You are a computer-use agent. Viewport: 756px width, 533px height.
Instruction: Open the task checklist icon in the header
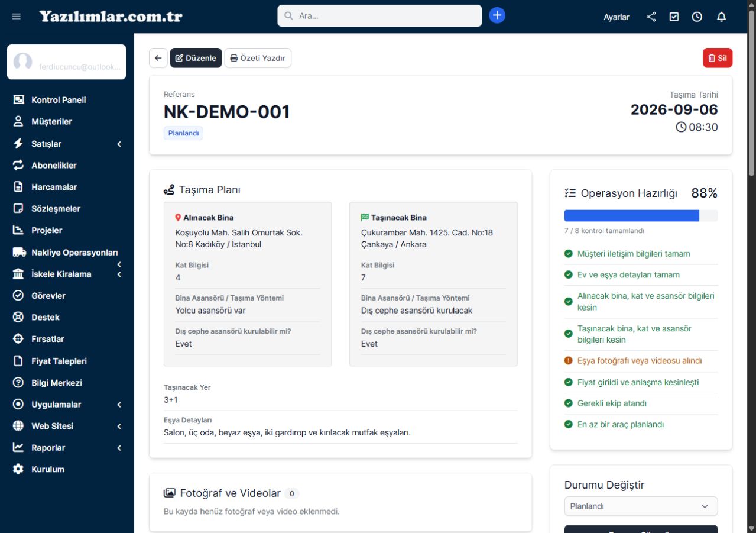[x=674, y=17]
